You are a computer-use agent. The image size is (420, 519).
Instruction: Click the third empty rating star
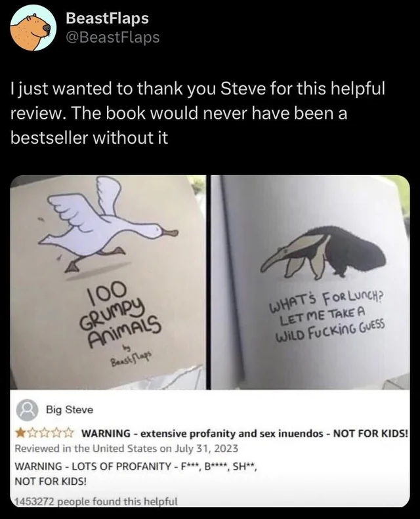44,432
